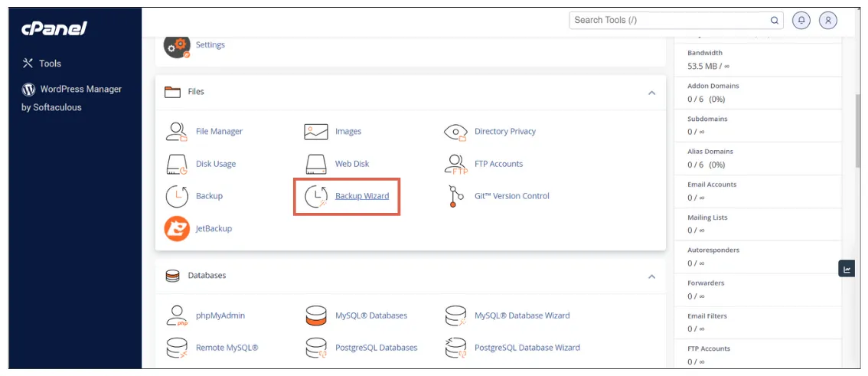Open the MySQL® Databases link
The image size is (868, 376).
coord(371,316)
